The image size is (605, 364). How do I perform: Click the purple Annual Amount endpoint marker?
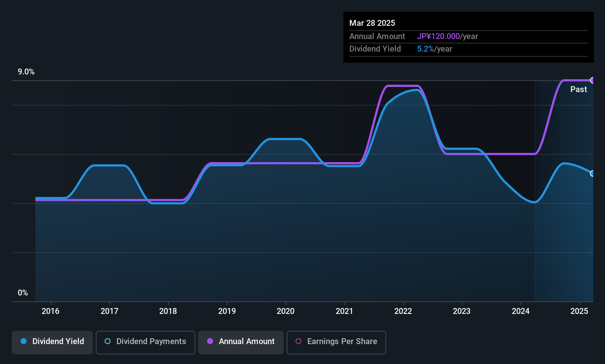coord(592,80)
